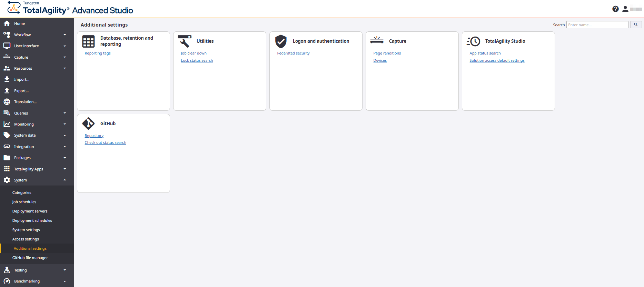Click the Queries search-list icon

7,113
